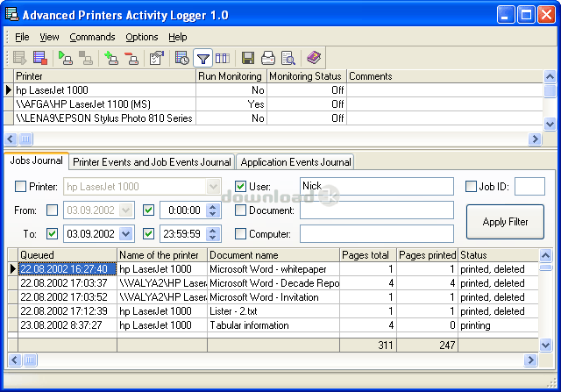Click the Document filter text field
The width and height of the screenshot is (561, 392).
point(377,210)
